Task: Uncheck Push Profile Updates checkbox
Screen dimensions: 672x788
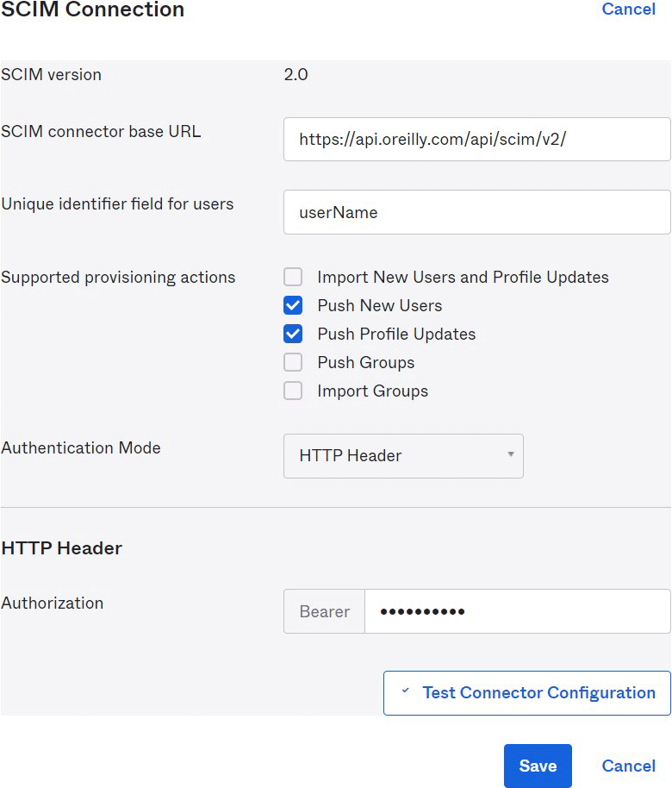Action: coord(293,334)
